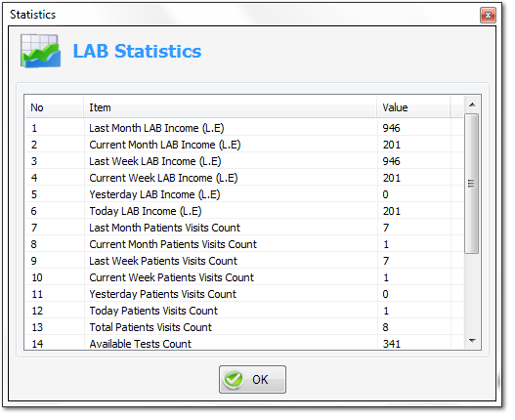The image size is (515, 420).
Task: Click the Statistics window title text
Action: (33, 15)
